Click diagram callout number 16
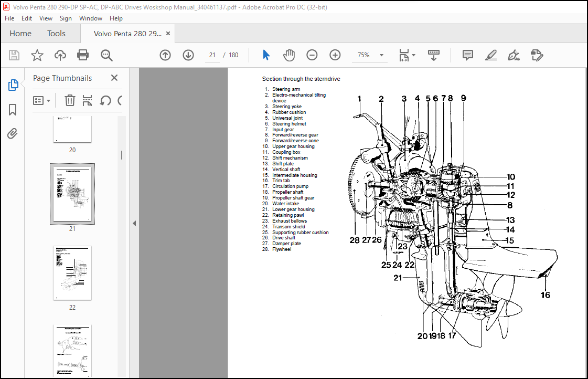The height and width of the screenshot is (379, 588). [x=545, y=295]
